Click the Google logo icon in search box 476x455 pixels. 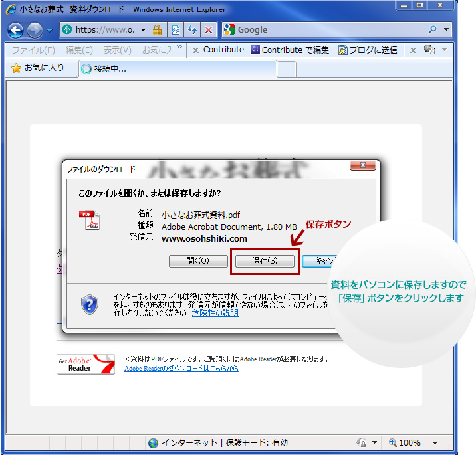coord(229,29)
